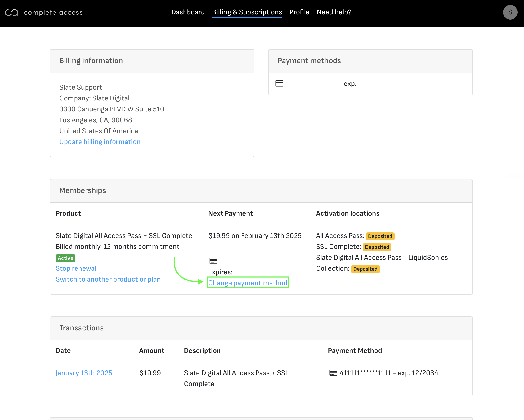
Task: Click the Description column header
Action: tap(202, 351)
